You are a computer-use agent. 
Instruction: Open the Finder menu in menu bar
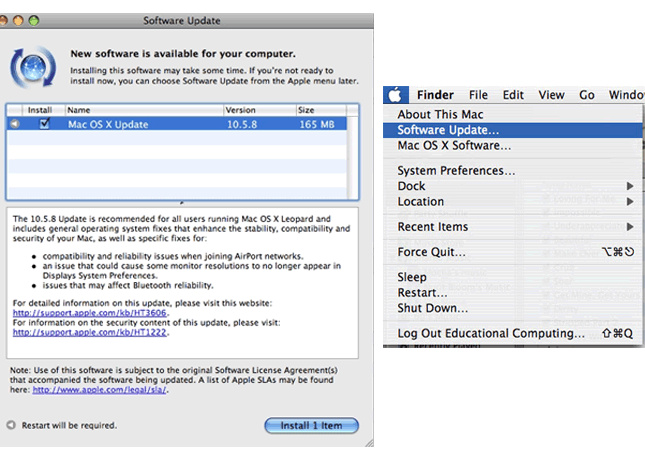435,95
